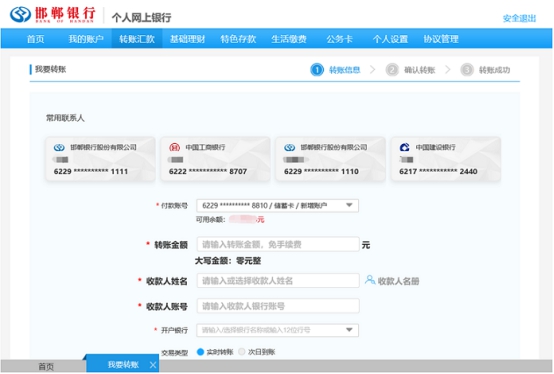Open the 首页 menu item
Image resolution: width=554 pixels, height=374 pixels.
pos(36,39)
